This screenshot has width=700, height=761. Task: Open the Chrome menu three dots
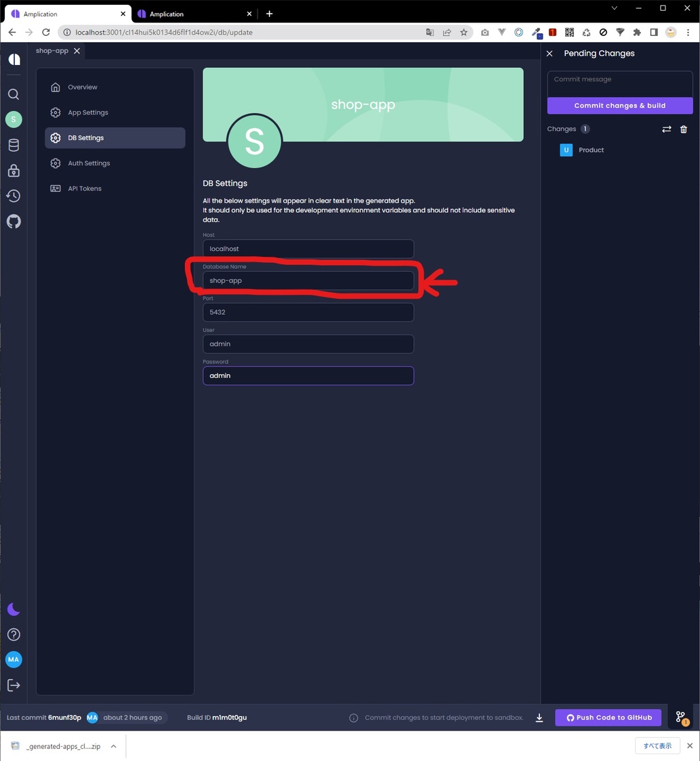click(688, 33)
